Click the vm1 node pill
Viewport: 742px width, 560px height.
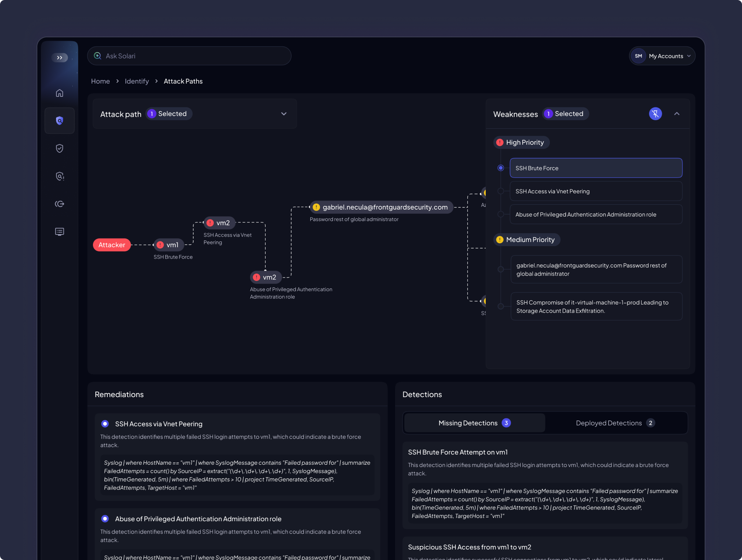169,245
